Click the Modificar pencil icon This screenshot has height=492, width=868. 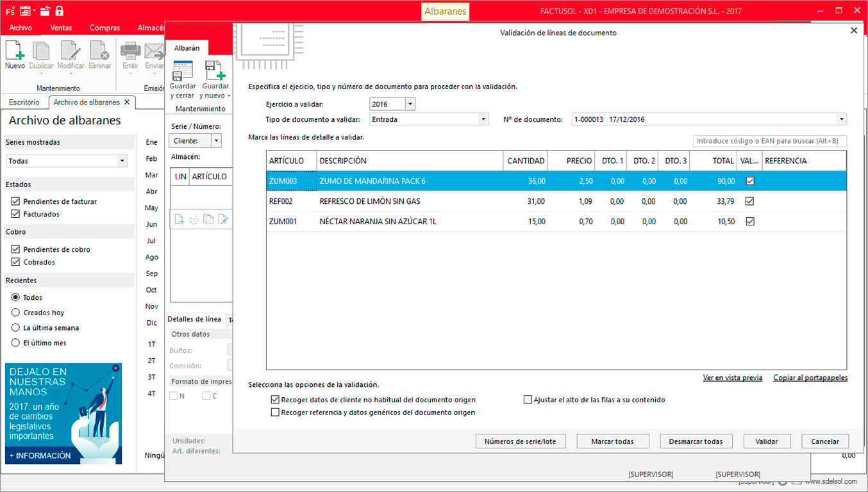point(71,51)
